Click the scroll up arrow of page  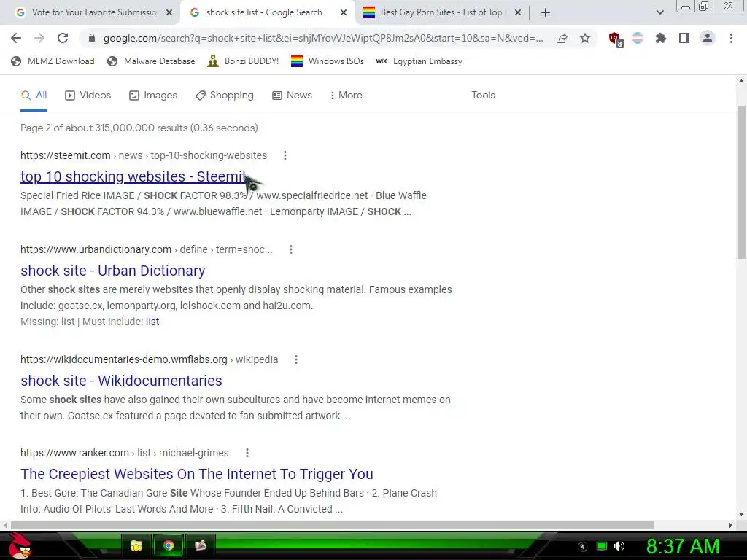[741, 81]
